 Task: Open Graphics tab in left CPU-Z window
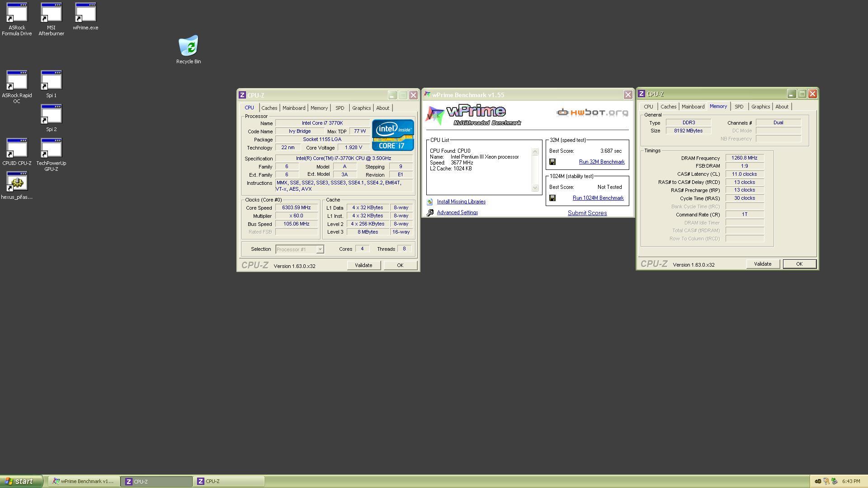point(362,108)
